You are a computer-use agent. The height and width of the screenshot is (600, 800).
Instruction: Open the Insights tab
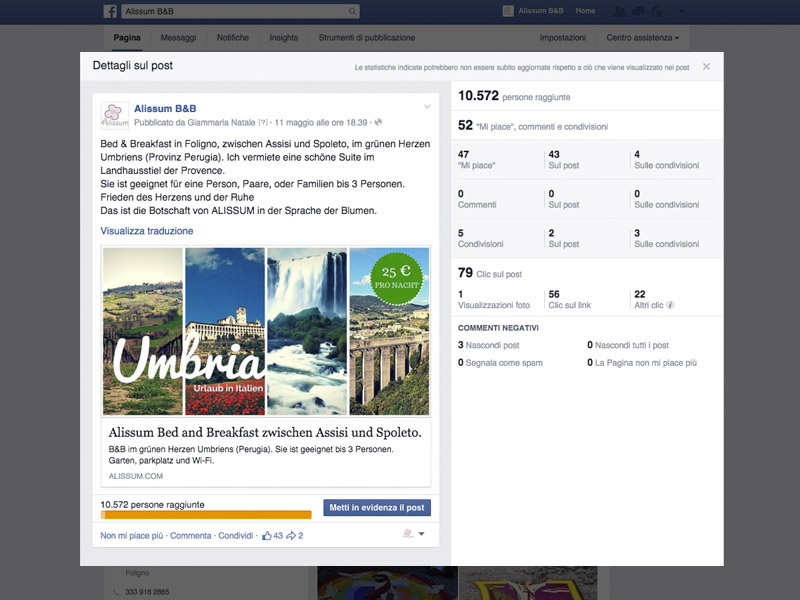284,38
